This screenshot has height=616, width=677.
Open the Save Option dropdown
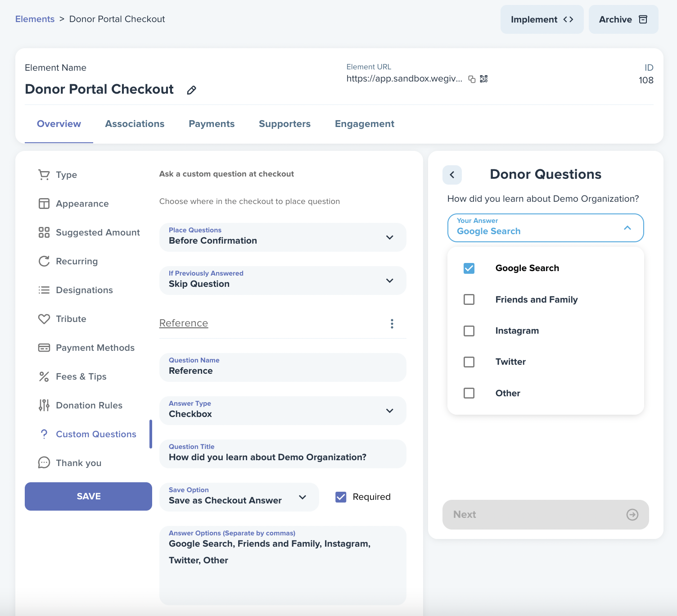(239, 497)
